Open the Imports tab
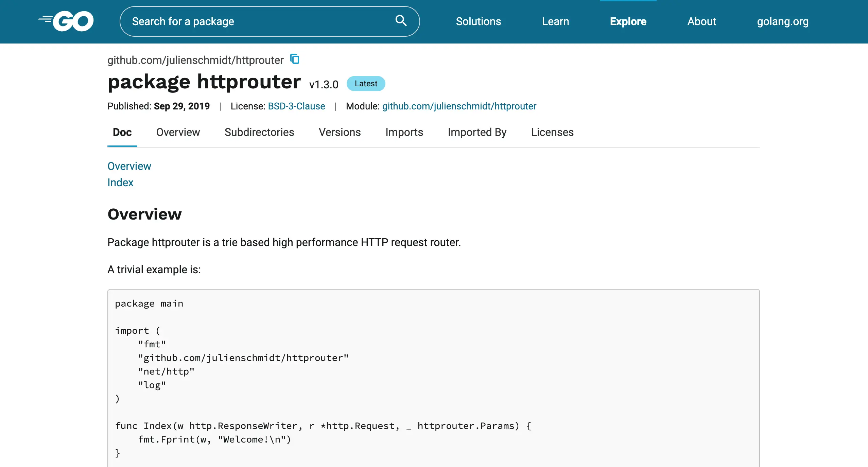Image resolution: width=868 pixels, height=467 pixels. click(x=404, y=132)
